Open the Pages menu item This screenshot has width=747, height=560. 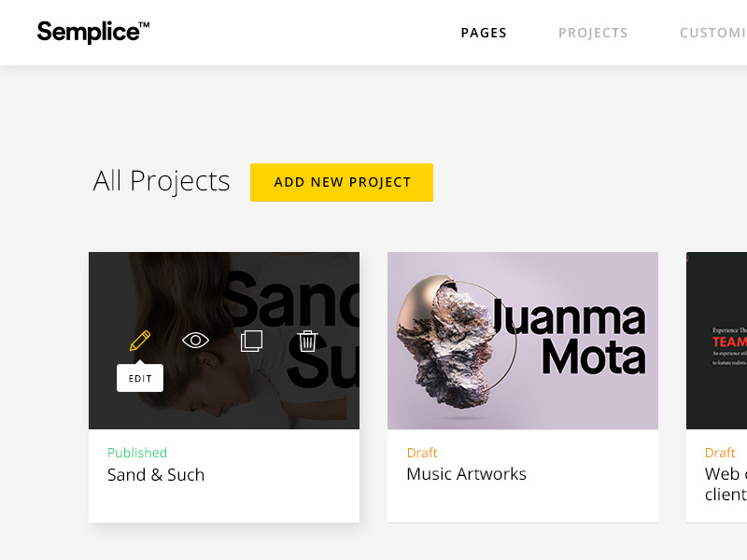[x=484, y=33]
